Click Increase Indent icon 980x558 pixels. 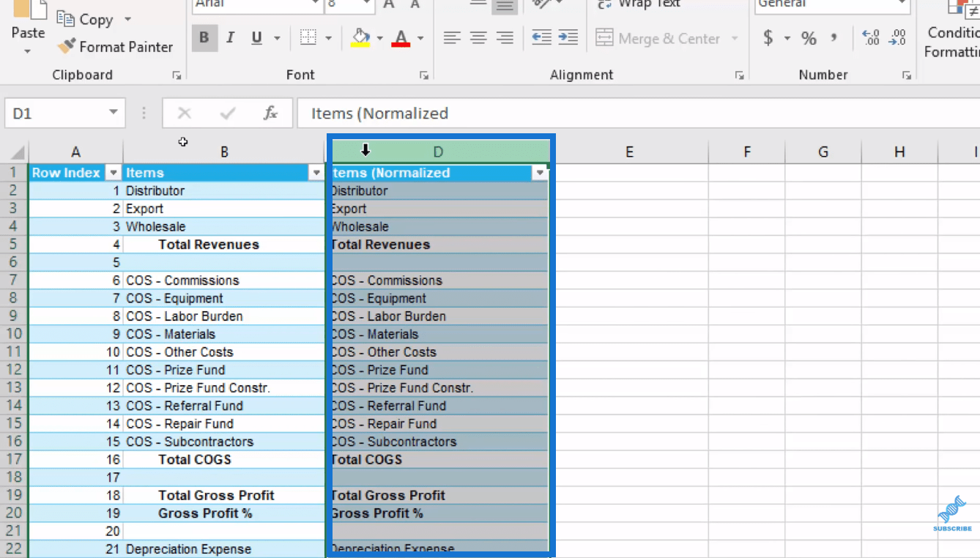pyautogui.click(x=568, y=37)
